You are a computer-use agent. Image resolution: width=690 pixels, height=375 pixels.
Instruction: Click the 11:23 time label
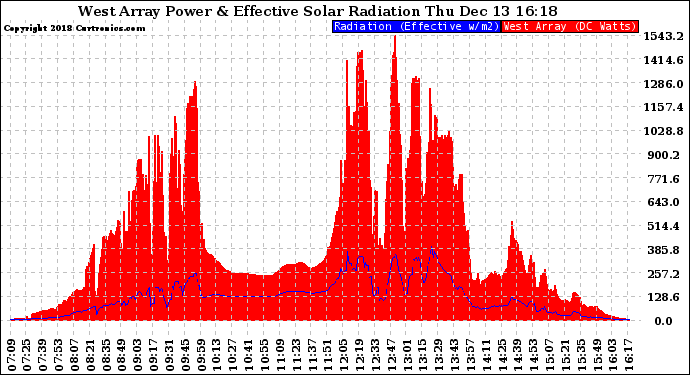point(296,355)
